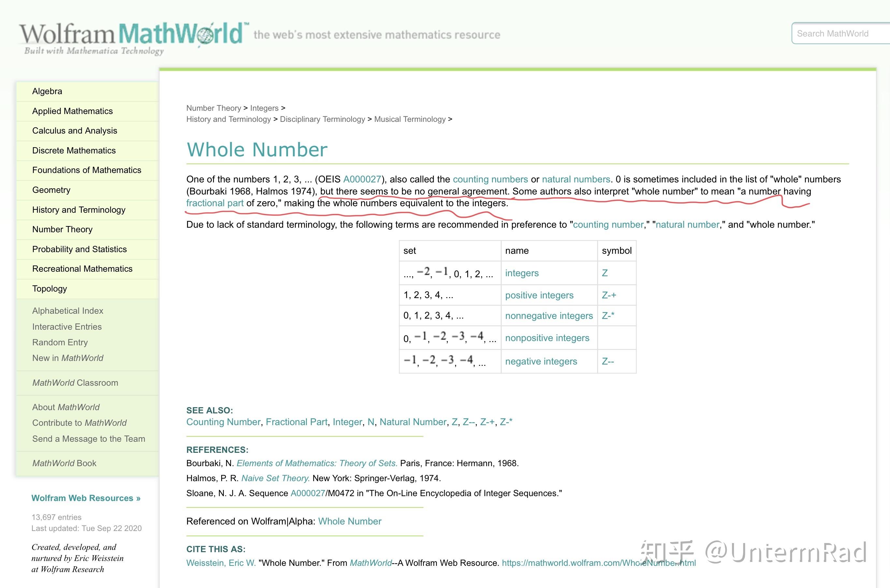
Task: Follow the natural numbers link in first paragraph
Action: click(x=576, y=179)
